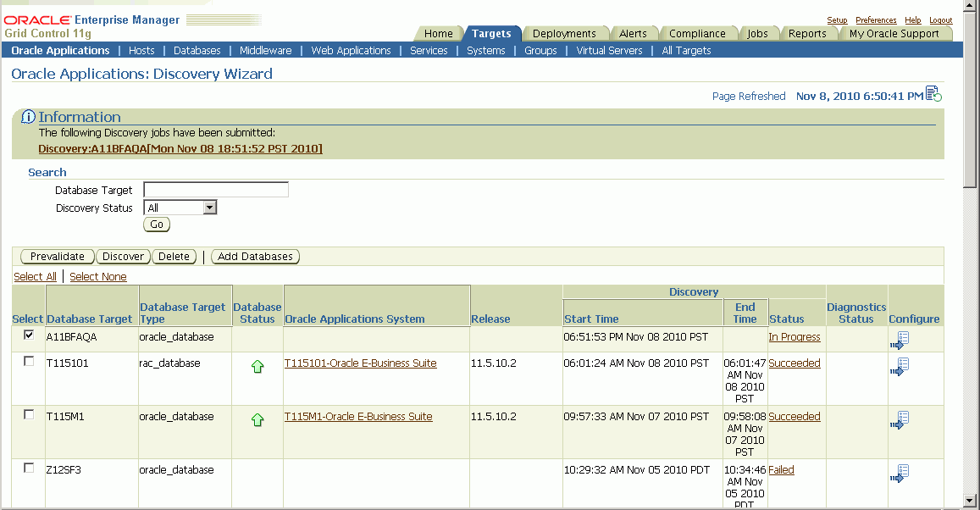Open configure icon for A11BFAQA row
This screenshot has height=510, width=980.
(900, 341)
